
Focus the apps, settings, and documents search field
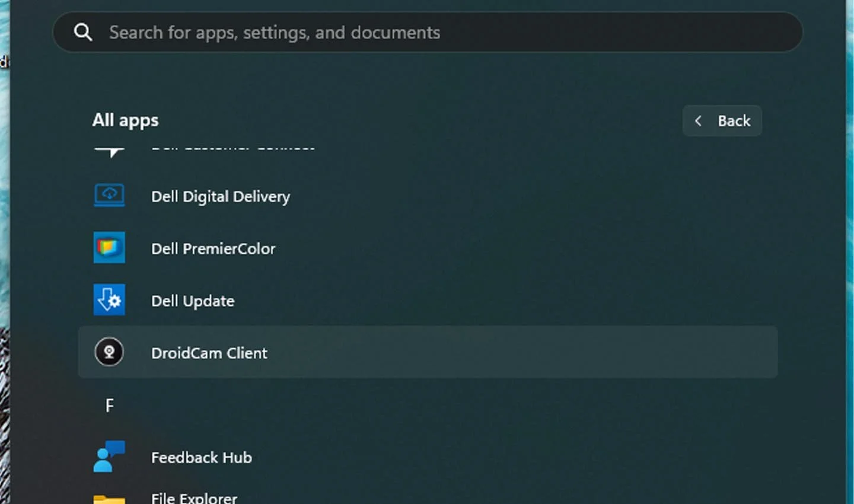[428, 32]
